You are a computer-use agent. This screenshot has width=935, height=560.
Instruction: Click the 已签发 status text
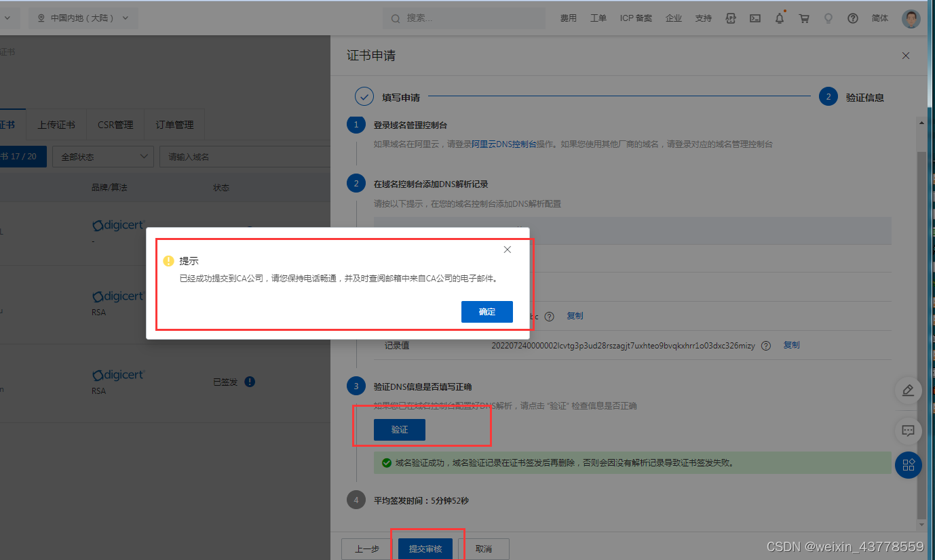pos(225,382)
